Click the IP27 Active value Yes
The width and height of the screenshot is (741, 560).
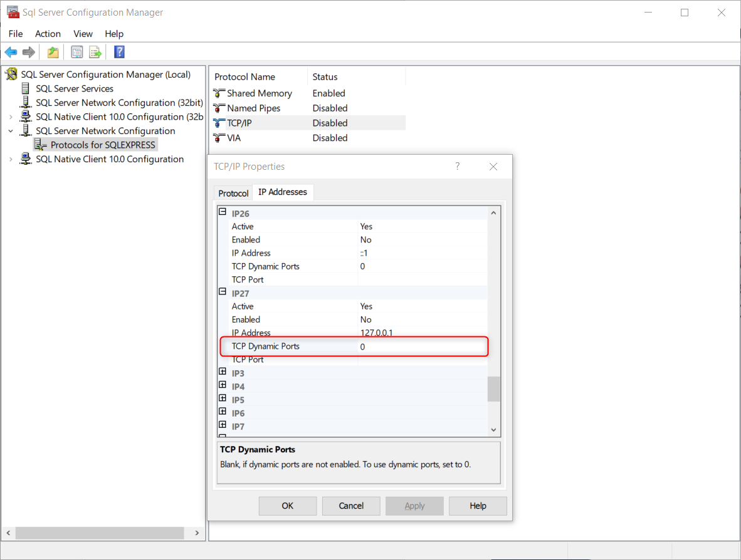coord(366,306)
